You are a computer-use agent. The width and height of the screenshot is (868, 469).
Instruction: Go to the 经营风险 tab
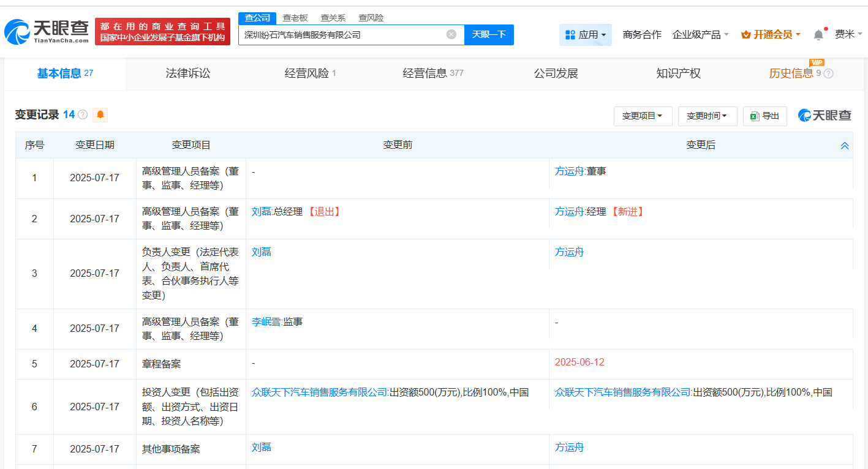point(311,73)
